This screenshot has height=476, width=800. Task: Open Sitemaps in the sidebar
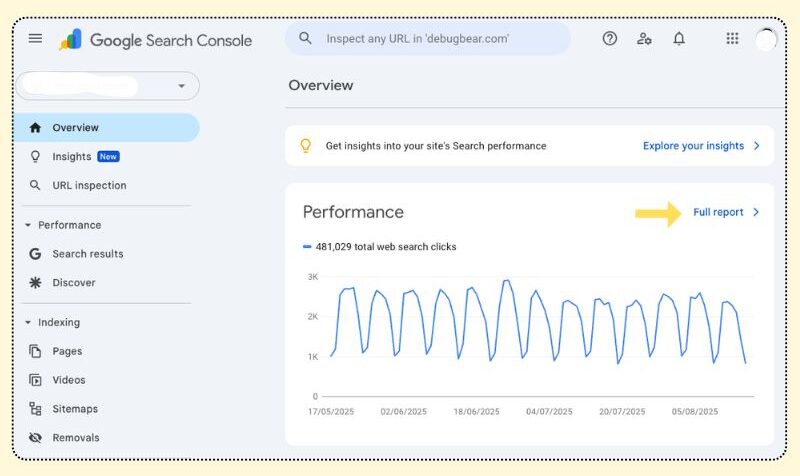click(x=75, y=409)
